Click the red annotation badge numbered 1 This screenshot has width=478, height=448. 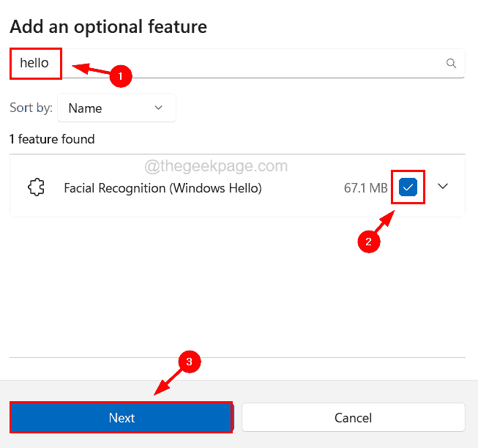[121, 75]
